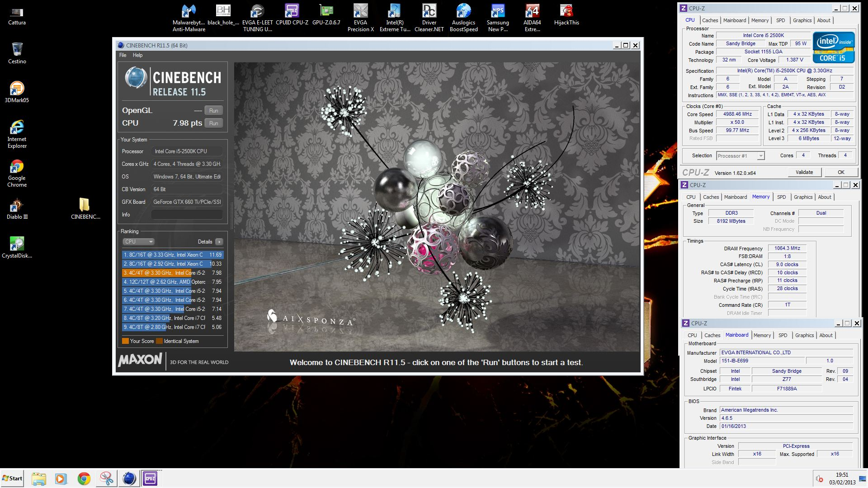
Task: Open Processor #1 selection dropdown in CPU-Z
Action: point(741,156)
